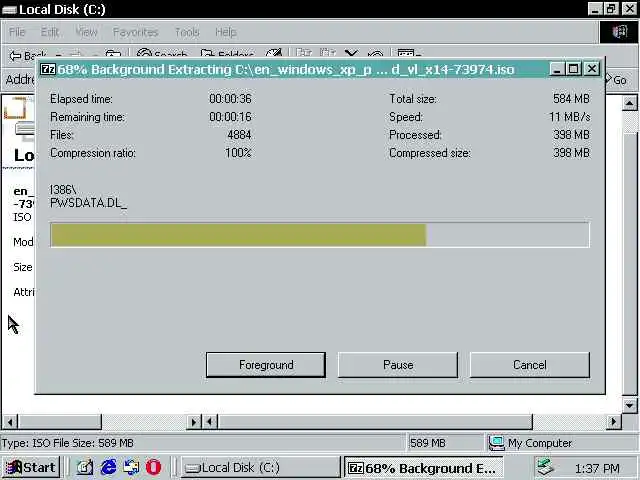Screen dimensions: 640x480
Task: Click the Folders toolbar button in Explorer
Action: pyautogui.click(x=227, y=55)
